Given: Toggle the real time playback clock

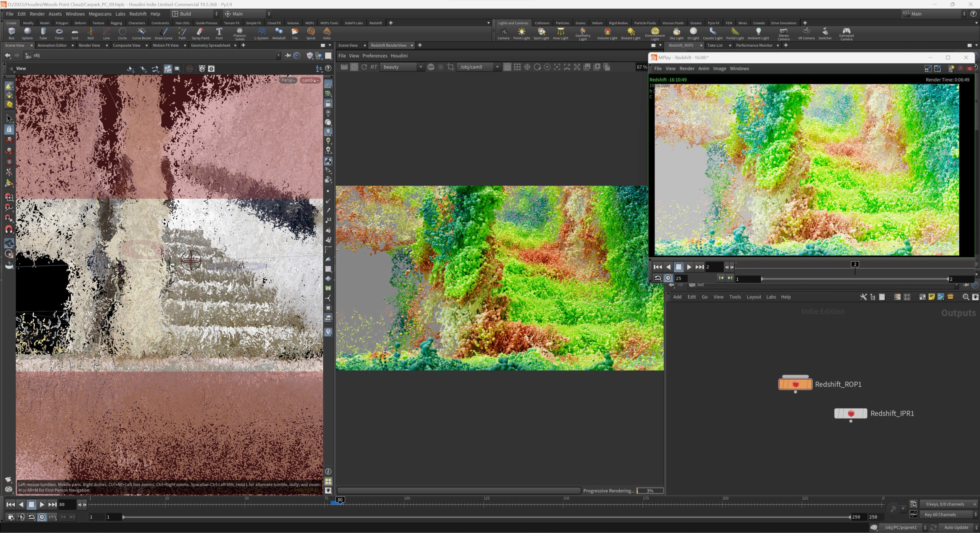Looking at the screenshot, I should [42, 517].
